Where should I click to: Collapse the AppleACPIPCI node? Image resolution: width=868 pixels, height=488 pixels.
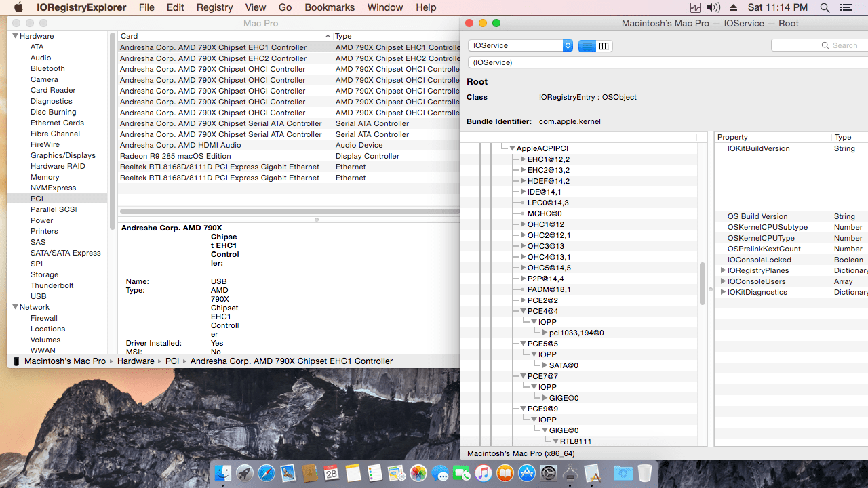point(512,148)
